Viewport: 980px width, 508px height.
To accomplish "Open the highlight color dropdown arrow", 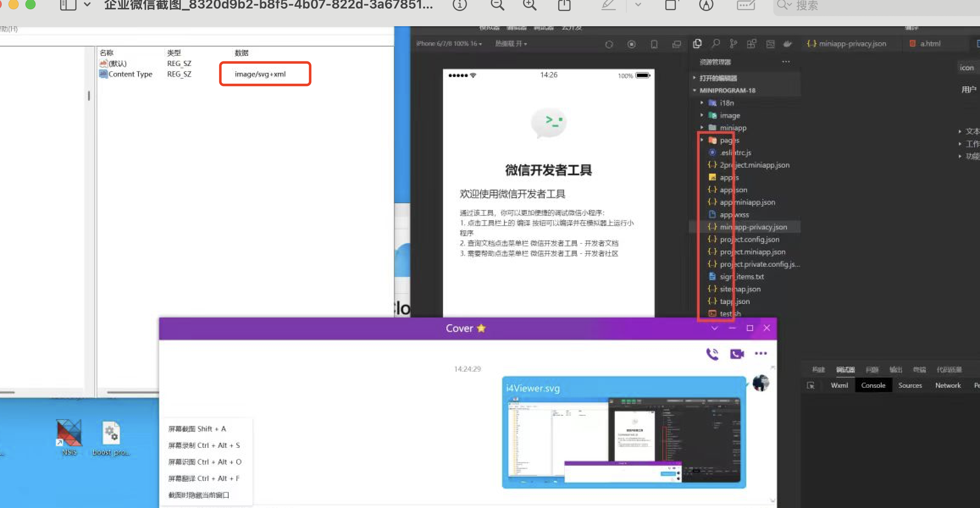I will click(638, 5).
